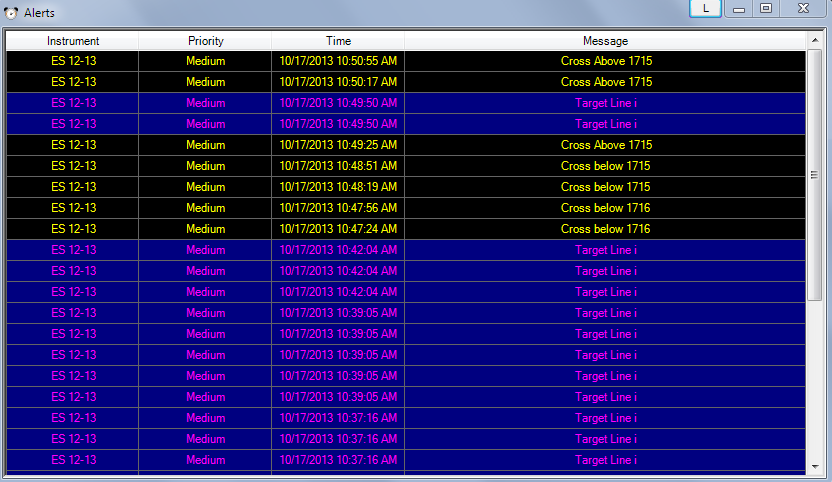This screenshot has height=482, width=832.
Task: Click scrollbar up arrow
Action: 814,40
